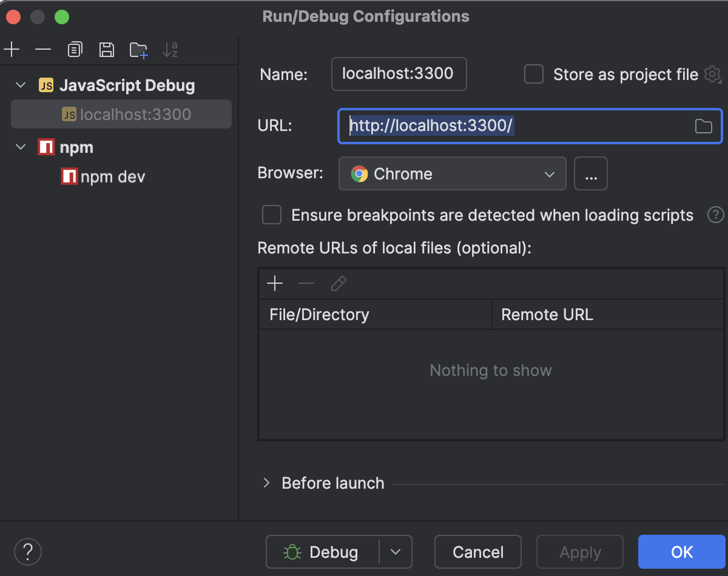This screenshot has width=728, height=576.
Task: Open the Browser dropdown
Action: click(549, 173)
